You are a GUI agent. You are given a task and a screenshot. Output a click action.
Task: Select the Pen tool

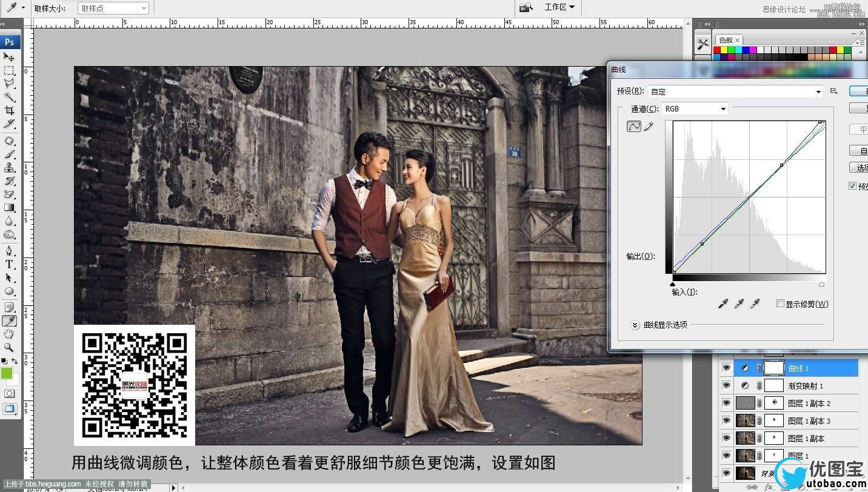tap(9, 250)
